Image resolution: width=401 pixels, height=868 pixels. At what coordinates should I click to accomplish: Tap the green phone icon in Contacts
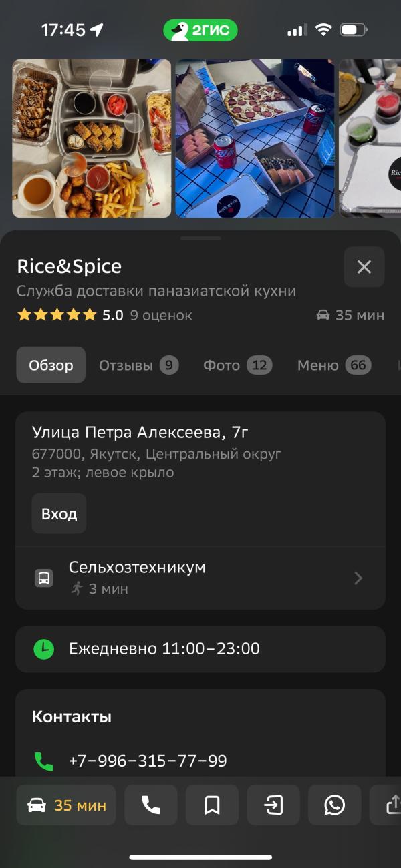(44, 761)
